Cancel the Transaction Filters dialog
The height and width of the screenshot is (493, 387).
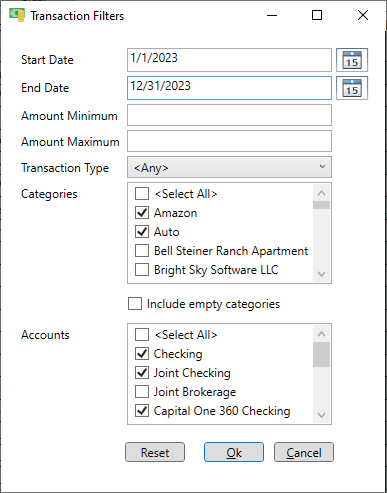tap(304, 452)
